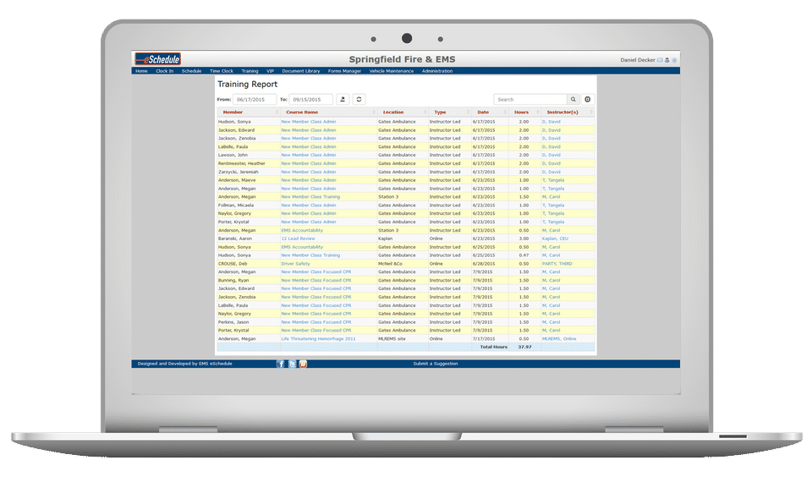Open the Training menu
Image resolution: width=812 pixels, height=504 pixels.
tap(250, 71)
